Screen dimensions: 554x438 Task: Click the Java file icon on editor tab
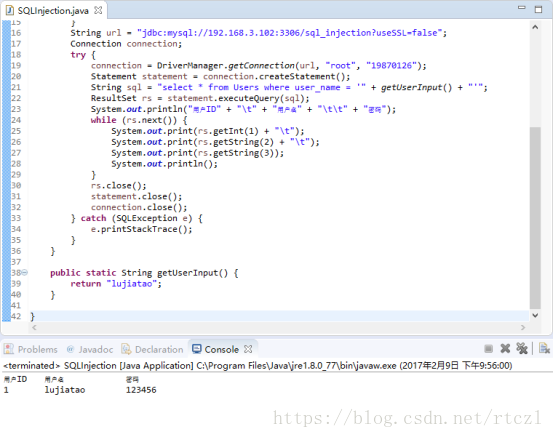[x=10, y=11]
